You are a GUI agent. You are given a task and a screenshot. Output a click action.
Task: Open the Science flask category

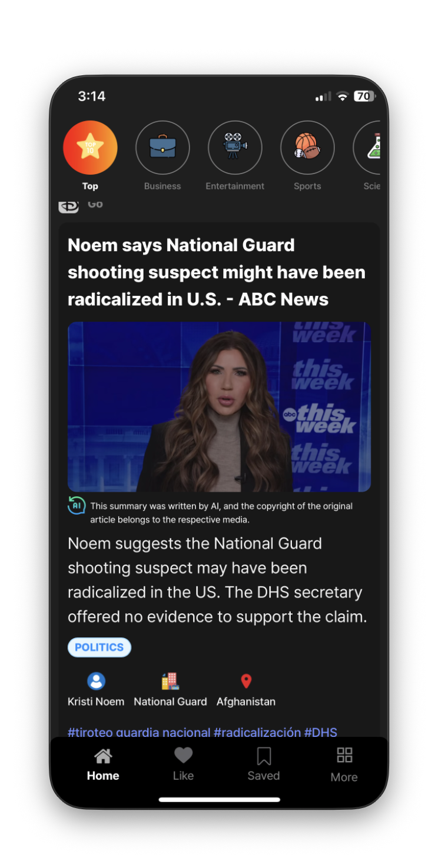367,148
